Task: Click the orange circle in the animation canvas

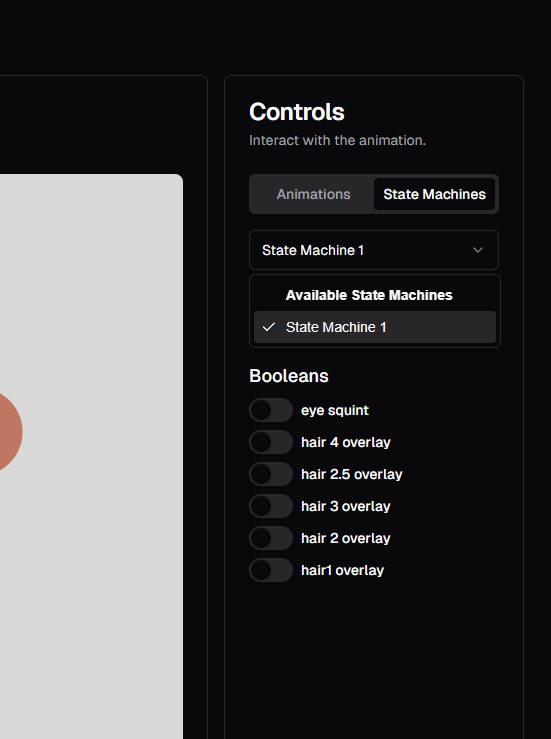Action: pos(9,431)
